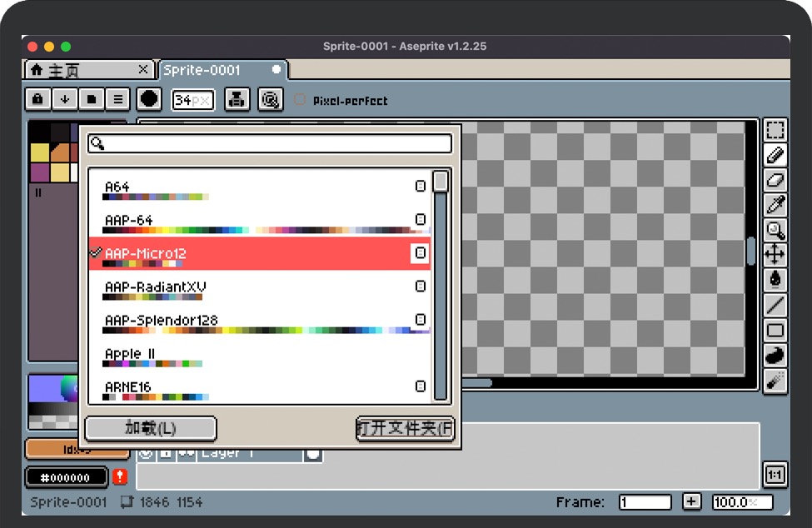This screenshot has height=528, width=812.
Task: Select the Paint Bucket tool
Action: point(775,280)
